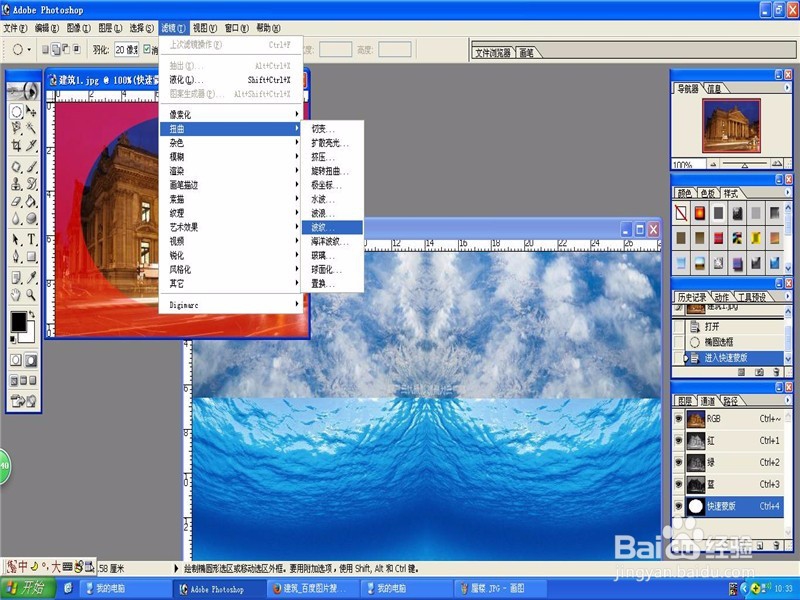The width and height of the screenshot is (800, 600).
Task: Open the Navigator panel options arrow
Action: coord(787,88)
